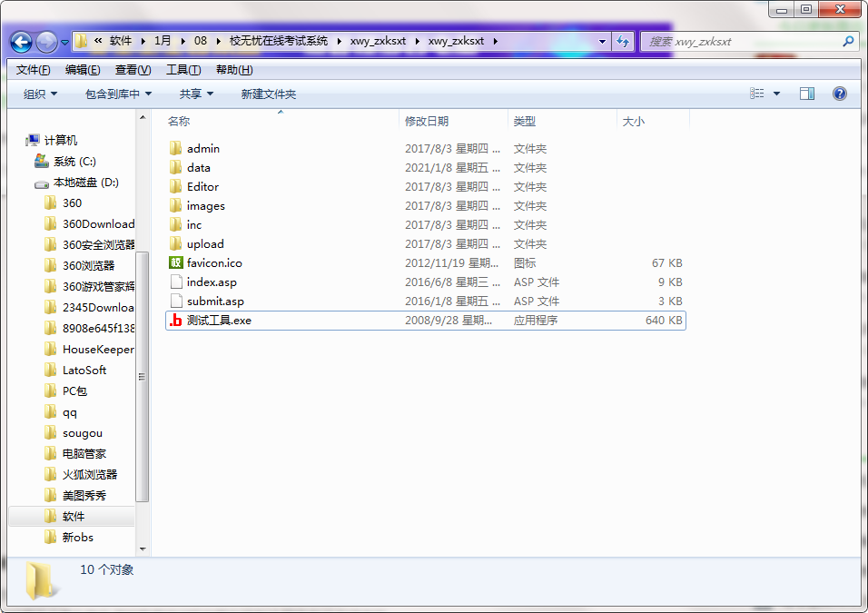Open the address bar history dropdown
This screenshot has width=868, height=613.
point(602,42)
